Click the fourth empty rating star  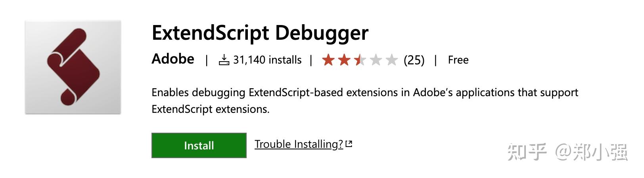click(376, 60)
